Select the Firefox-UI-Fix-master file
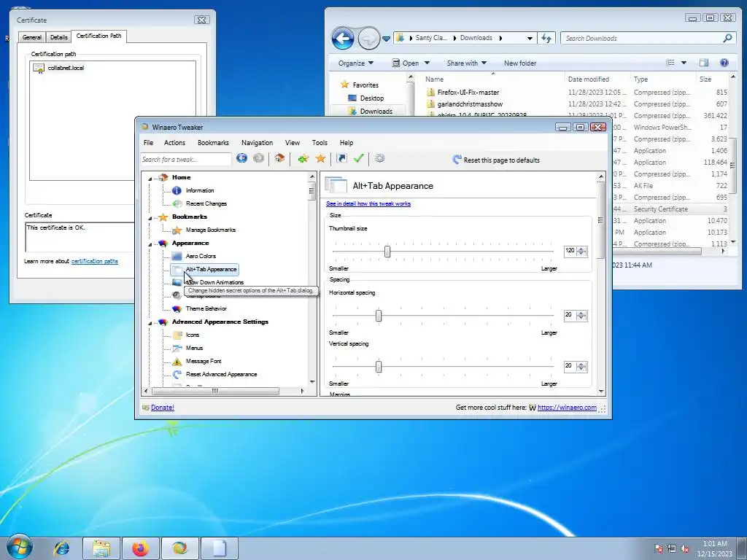747x560 pixels. pos(468,93)
